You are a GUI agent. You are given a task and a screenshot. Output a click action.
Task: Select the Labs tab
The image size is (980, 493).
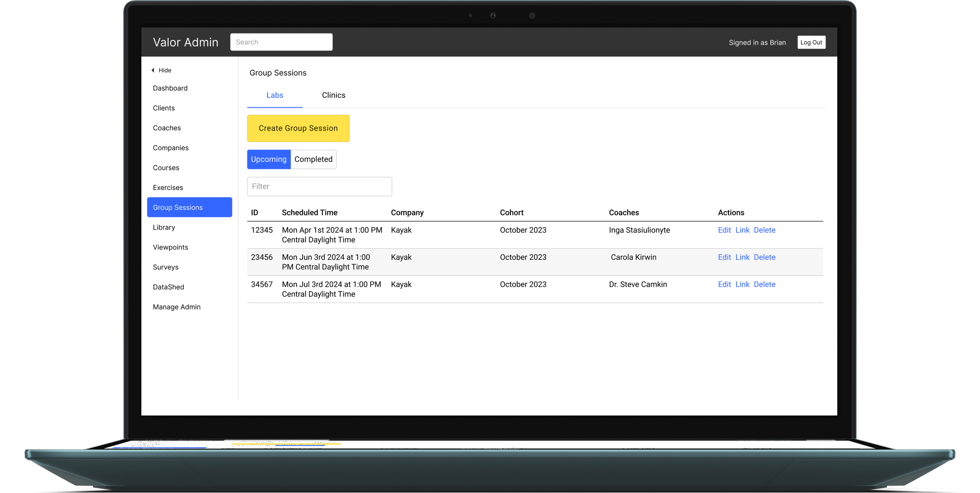tap(274, 95)
